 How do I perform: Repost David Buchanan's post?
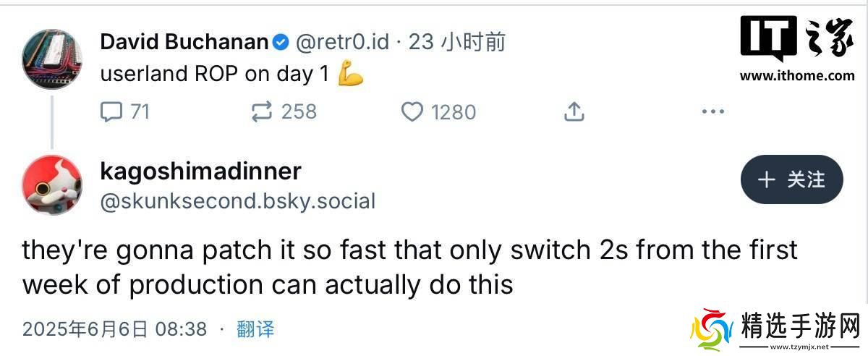[262, 111]
